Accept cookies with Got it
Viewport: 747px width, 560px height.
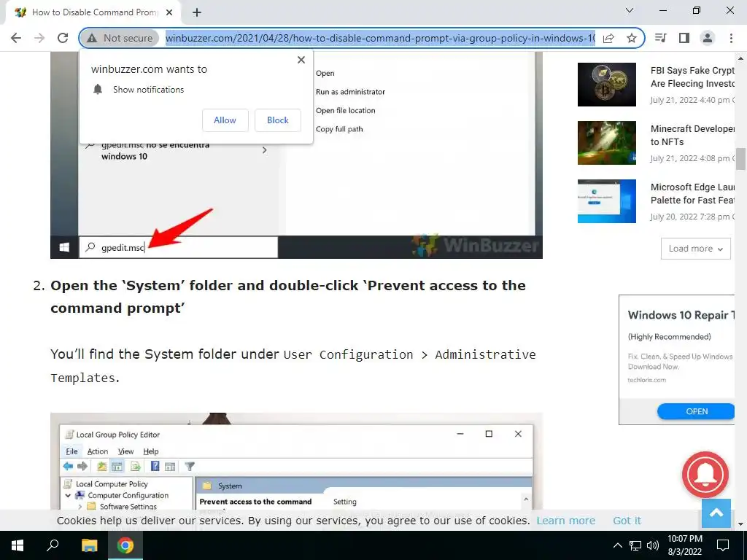pos(627,521)
